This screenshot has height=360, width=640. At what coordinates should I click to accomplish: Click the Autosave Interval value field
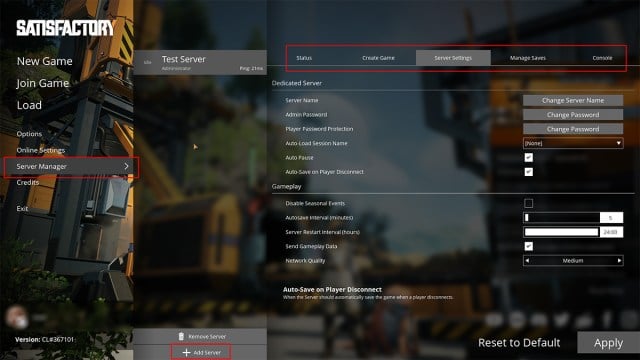tap(611, 218)
